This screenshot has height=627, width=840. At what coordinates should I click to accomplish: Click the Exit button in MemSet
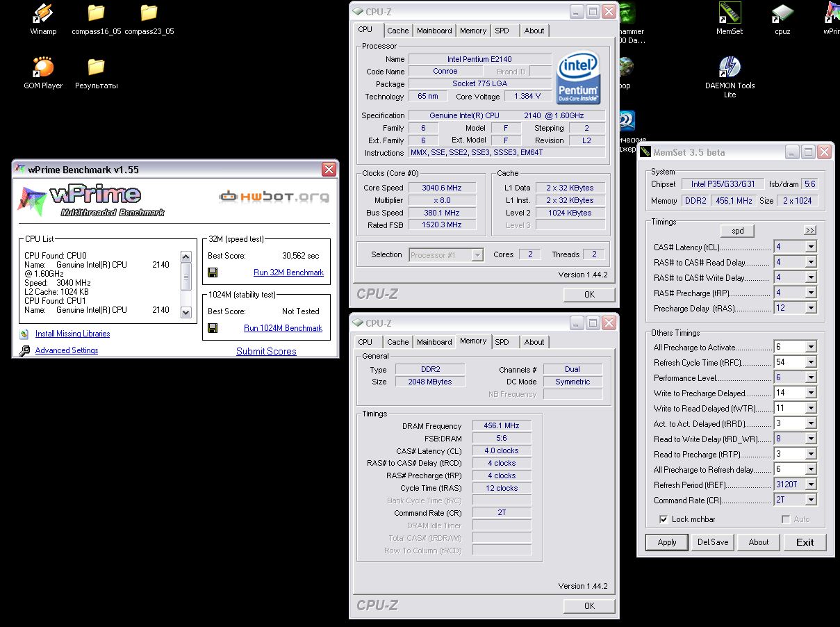click(x=805, y=542)
